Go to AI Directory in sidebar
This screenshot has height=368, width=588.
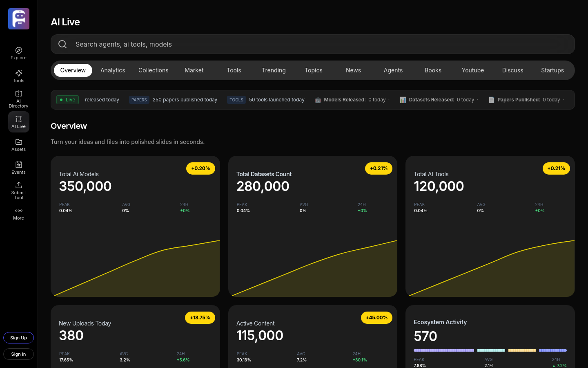click(x=19, y=99)
